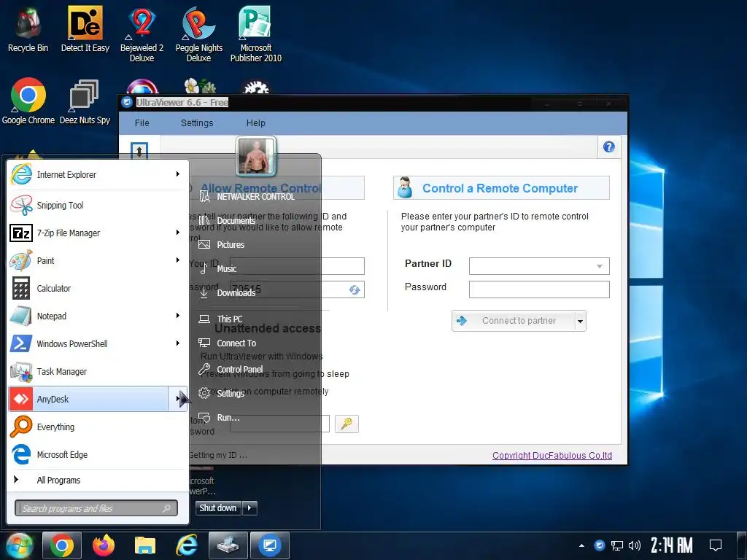Expand AnyDesk jump list arrow
Image resolution: width=747 pixels, height=560 pixels.
click(x=178, y=399)
